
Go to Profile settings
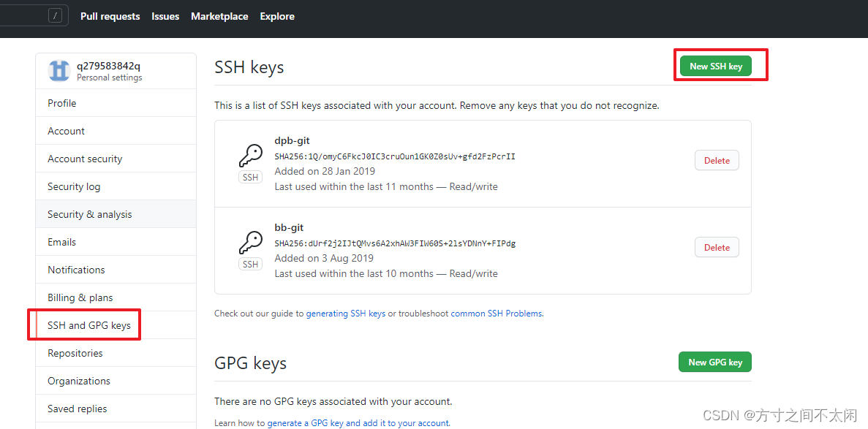(116, 103)
